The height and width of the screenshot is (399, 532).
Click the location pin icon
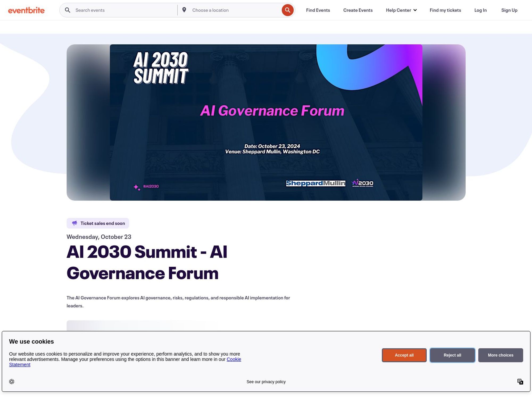(x=184, y=10)
